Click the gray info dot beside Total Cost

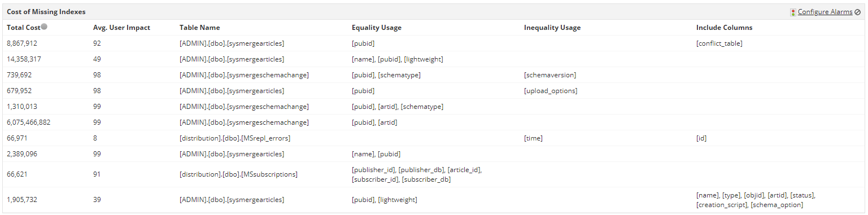coord(44,27)
